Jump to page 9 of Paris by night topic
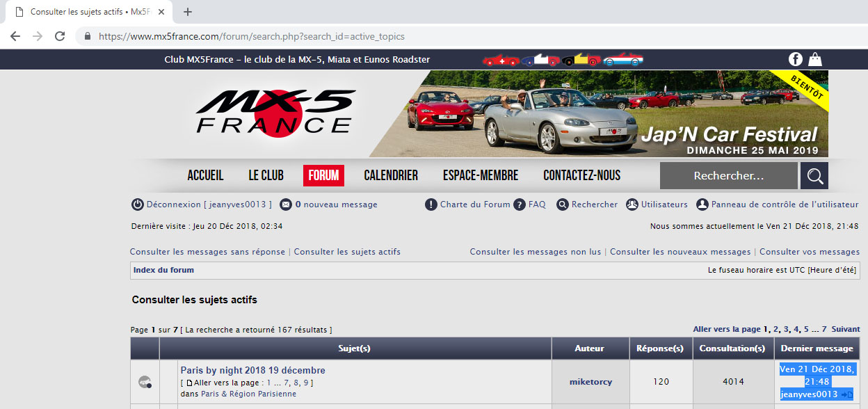Image resolution: width=868 pixels, height=409 pixels. click(306, 383)
